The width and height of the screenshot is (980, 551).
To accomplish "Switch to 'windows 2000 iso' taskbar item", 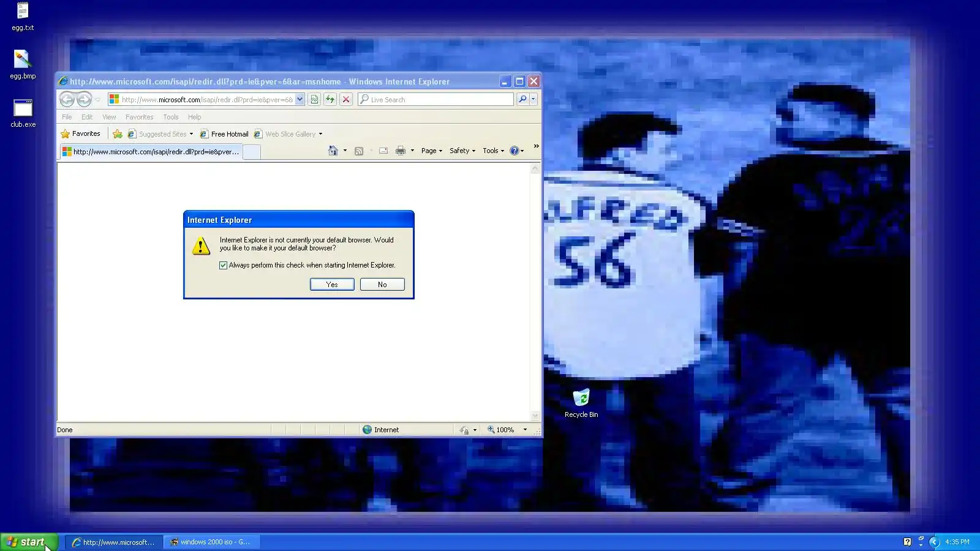I will [x=211, y=542].
